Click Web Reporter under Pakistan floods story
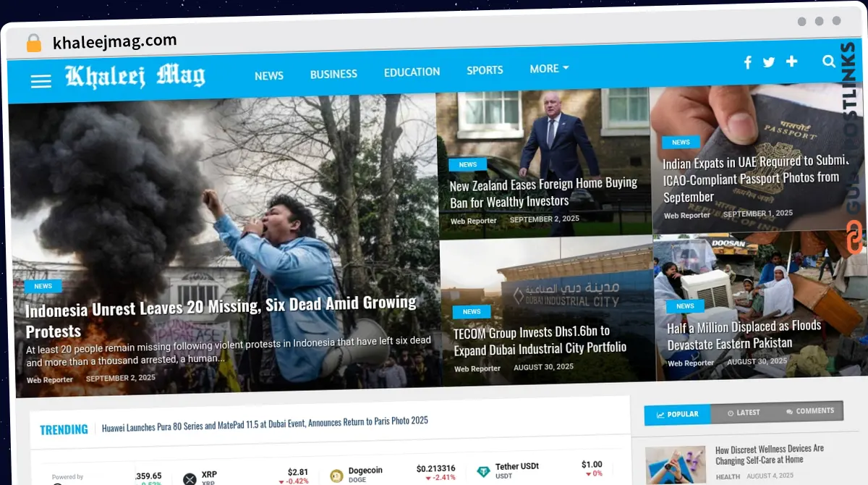This screenshot has width=868, height=485. [x=691, y=363]
